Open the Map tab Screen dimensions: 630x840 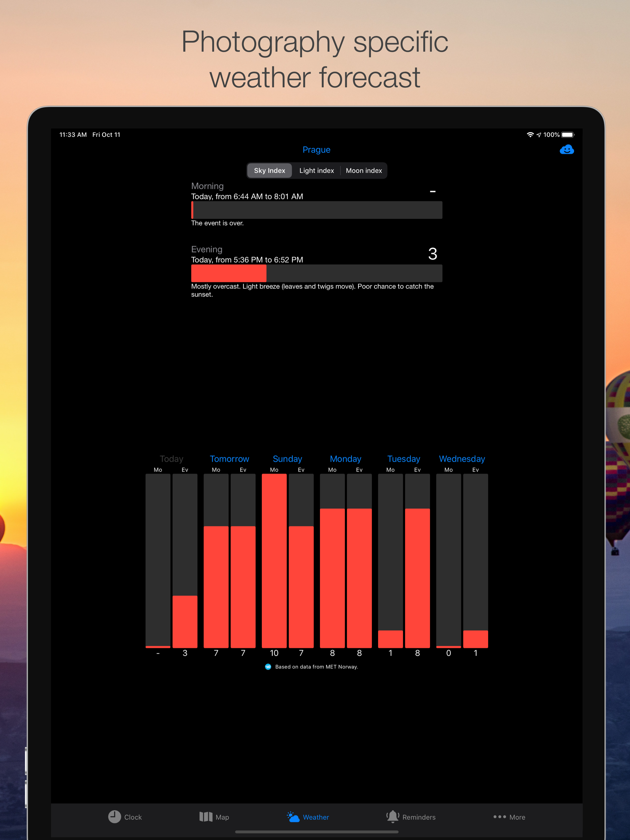214,817
